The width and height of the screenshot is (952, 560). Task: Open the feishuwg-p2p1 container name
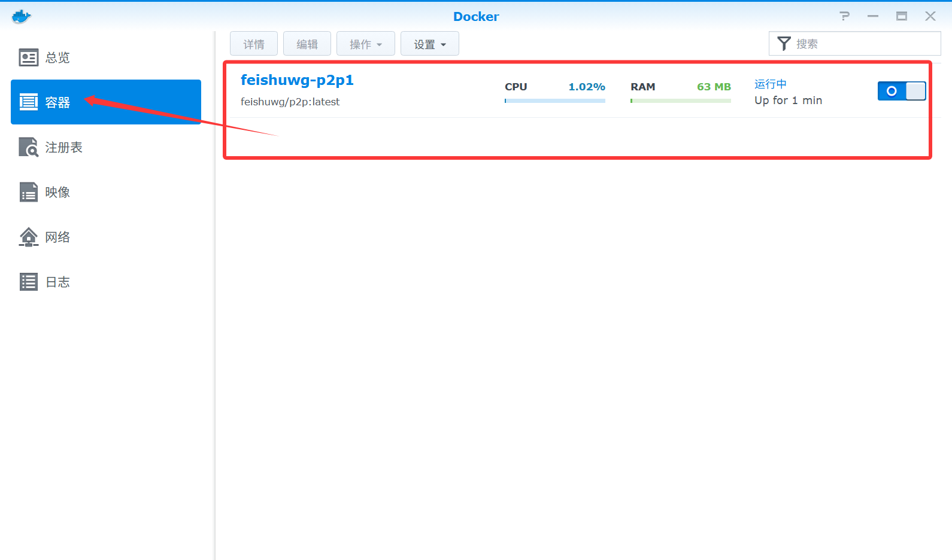pyautogui.click(x=297, y=80)
